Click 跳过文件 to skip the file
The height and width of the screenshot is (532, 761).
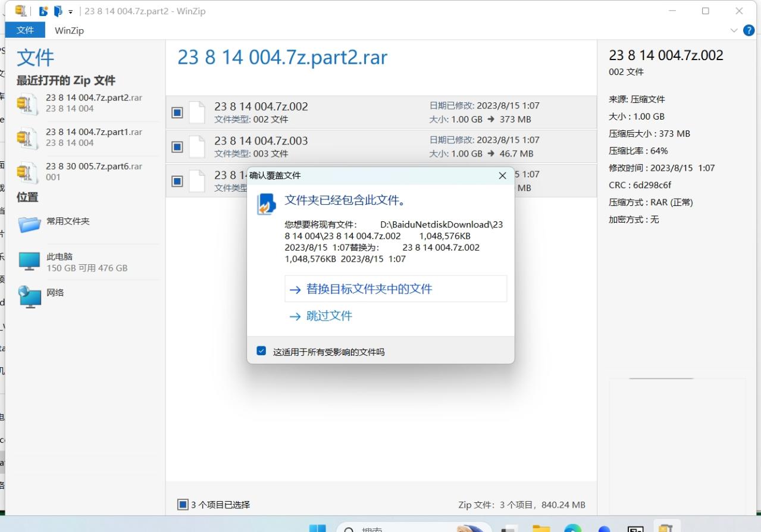[329, 316]
